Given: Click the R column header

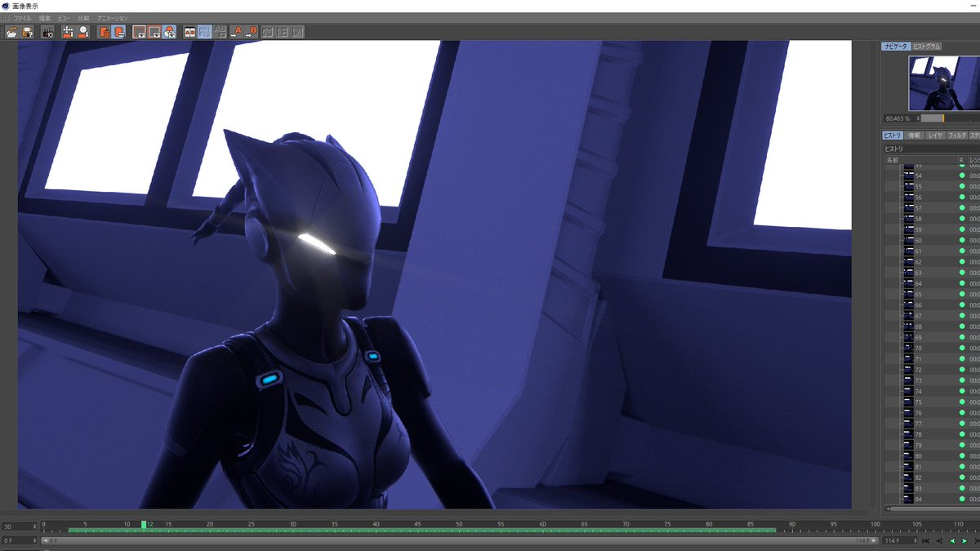Looking at the screenshot, I should 961,160.
